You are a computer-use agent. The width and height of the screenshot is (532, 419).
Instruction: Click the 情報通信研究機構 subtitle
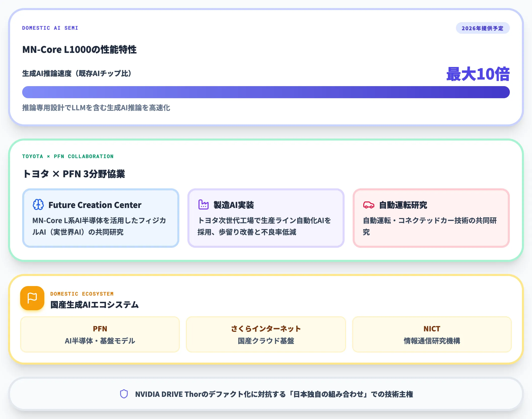(432, 341)
